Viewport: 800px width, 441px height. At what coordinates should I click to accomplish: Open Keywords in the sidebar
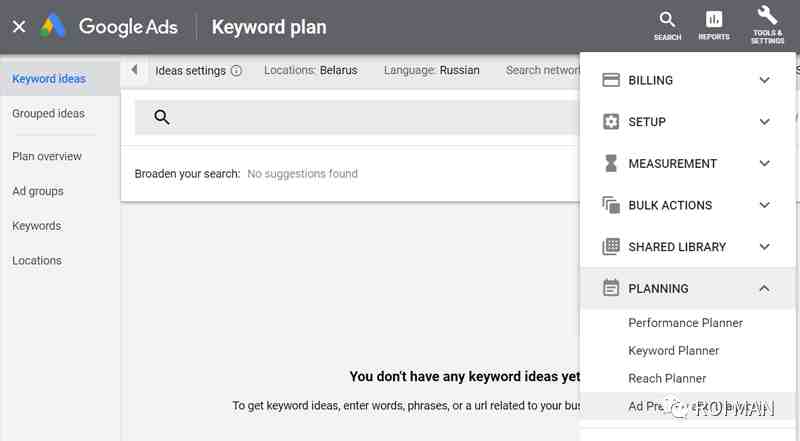tap(37, 226)
